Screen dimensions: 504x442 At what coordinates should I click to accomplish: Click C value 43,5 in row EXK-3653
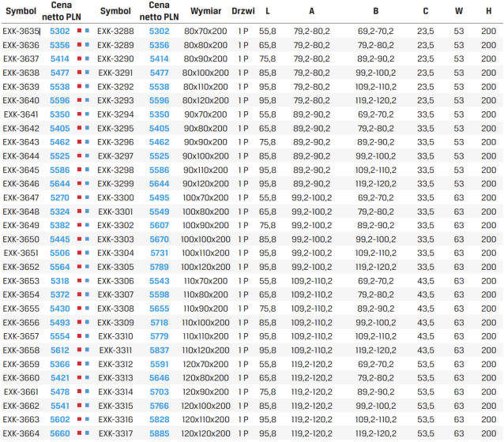[426, 281]
